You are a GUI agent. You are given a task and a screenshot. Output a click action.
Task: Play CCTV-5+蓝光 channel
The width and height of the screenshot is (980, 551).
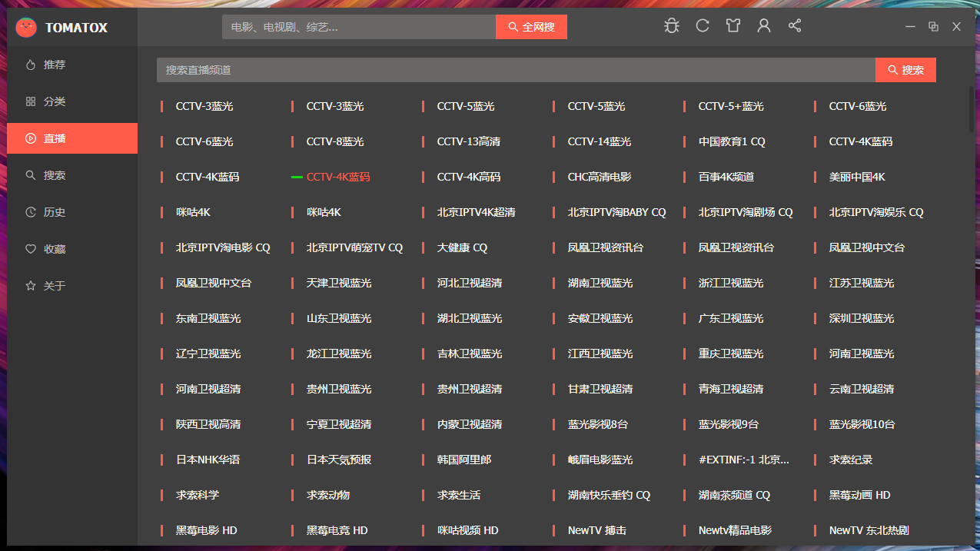coord(731,106)
